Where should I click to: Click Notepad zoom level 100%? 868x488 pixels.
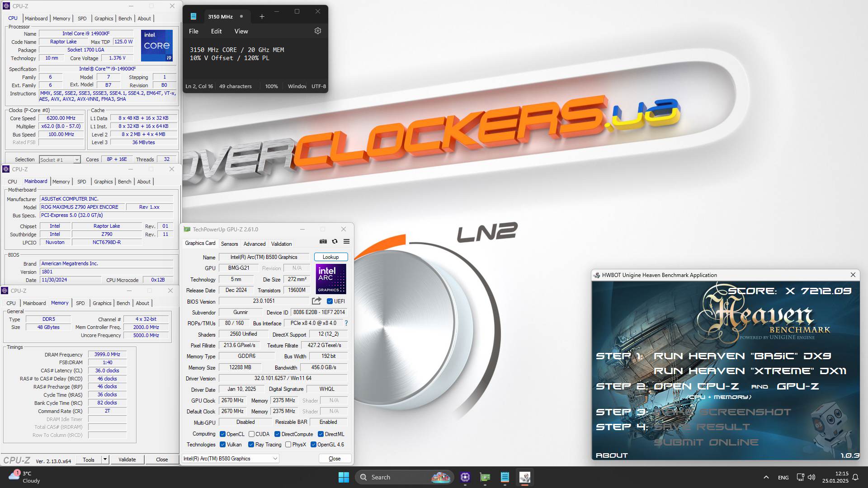[271, 86]
